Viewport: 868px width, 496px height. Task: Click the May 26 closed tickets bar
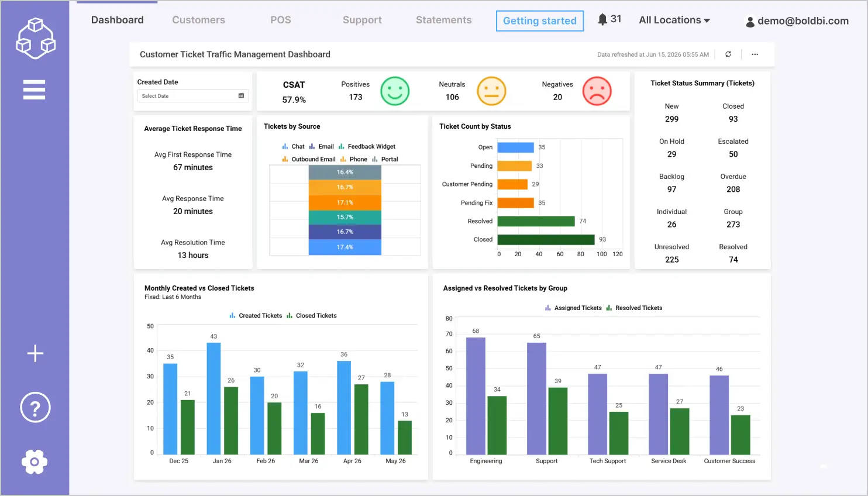tap(405, 438)
